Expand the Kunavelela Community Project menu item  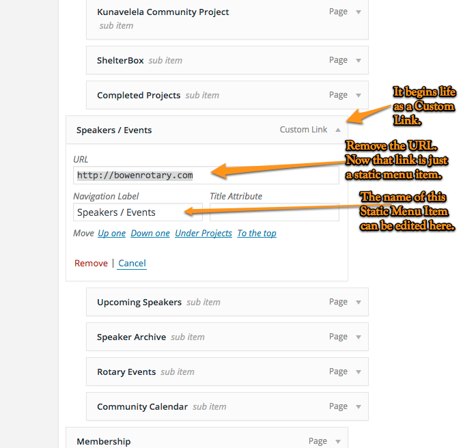coord(359,12)
